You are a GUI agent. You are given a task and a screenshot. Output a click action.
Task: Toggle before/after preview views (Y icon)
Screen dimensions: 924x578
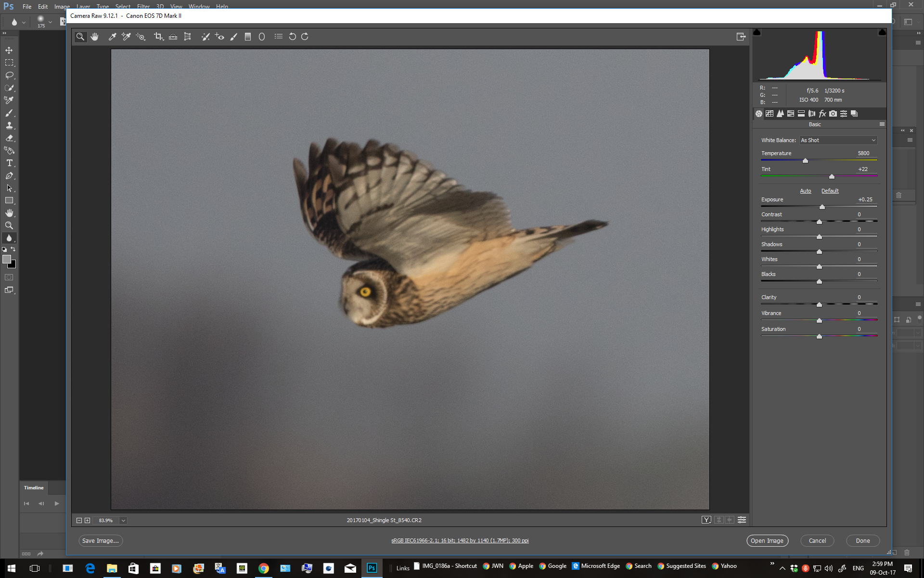tap(706, 520)
